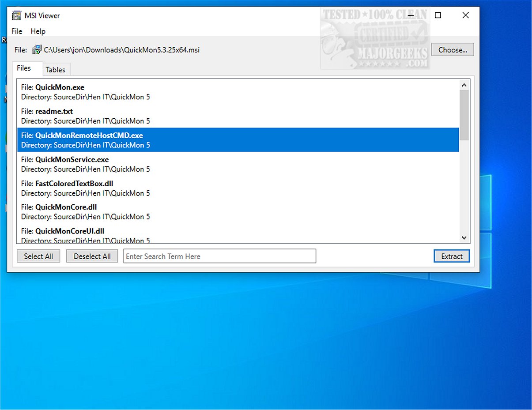This screenshot has height=410, width=532.
Task: Open the File menu
Action: pos(17,31)
